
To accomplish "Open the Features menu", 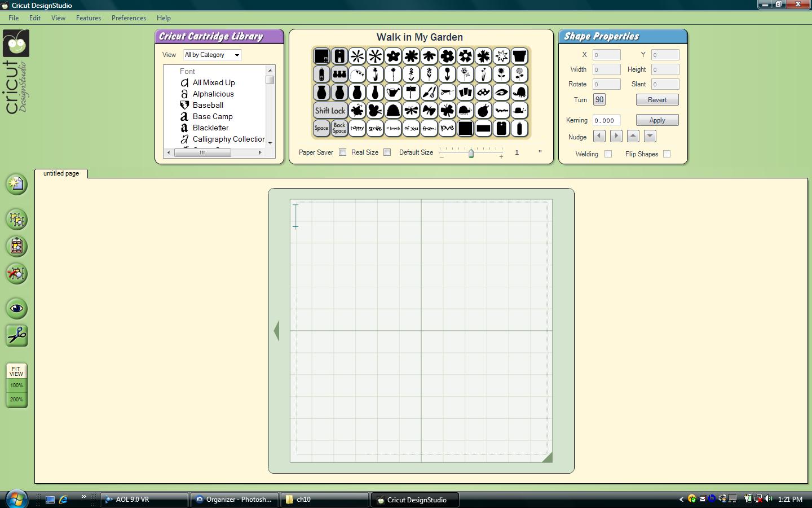I will tap(89, 18).
